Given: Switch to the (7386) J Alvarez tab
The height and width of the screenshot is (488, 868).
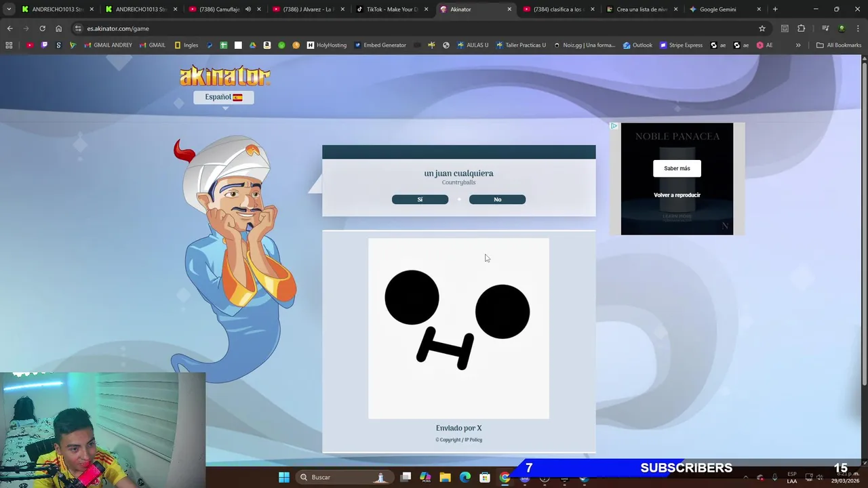Looking at the screenshot, I should click(x=307, y=9).
